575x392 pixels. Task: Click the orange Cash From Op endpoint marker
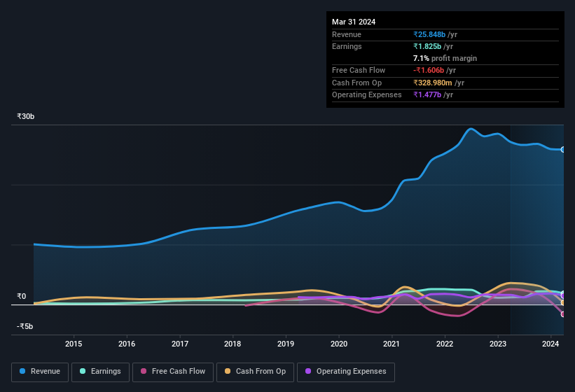click(x=563, y=303)
